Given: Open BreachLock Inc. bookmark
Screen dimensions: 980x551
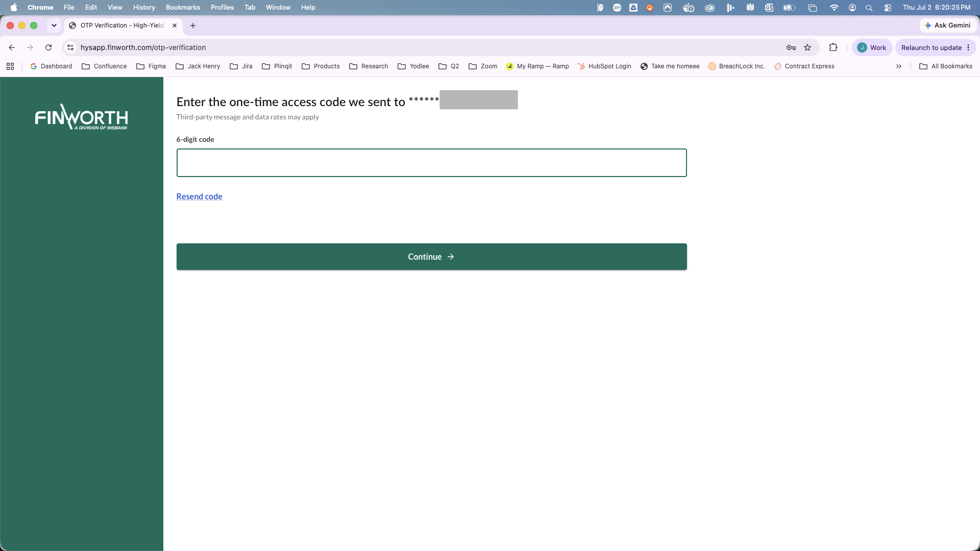Looking at the screenshot, I should [x=737, y=66].
